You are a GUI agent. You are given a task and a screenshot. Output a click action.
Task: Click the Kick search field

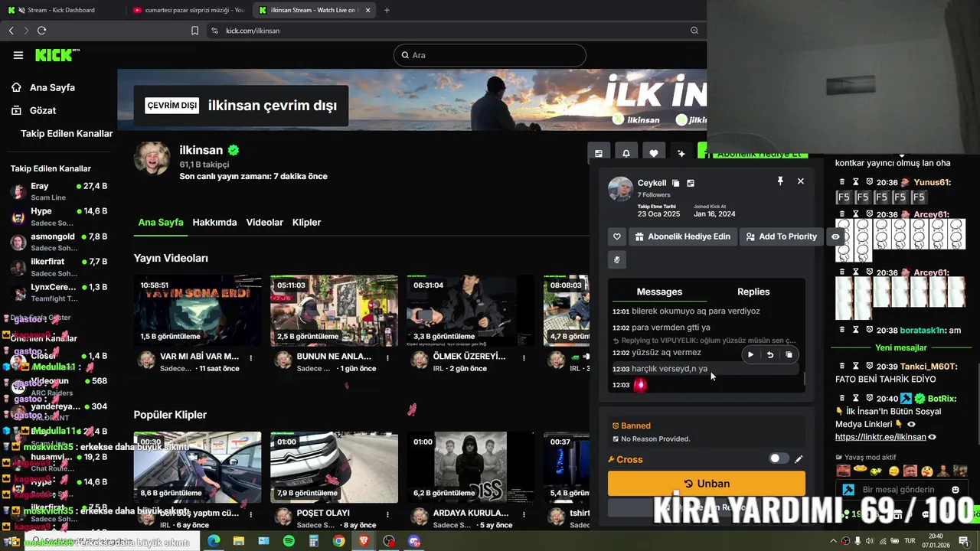click(490, 55)
